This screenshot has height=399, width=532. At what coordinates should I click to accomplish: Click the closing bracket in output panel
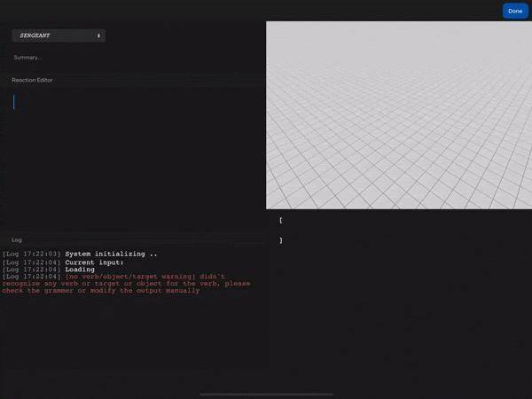[280, 240]
